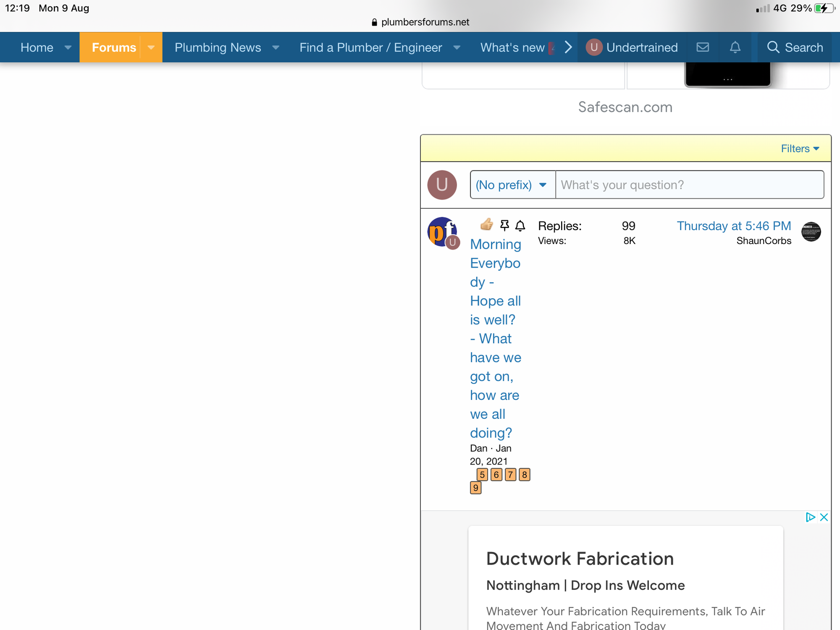Go to the Home tab
Viewport: 840px width, 630px height.
37,47
